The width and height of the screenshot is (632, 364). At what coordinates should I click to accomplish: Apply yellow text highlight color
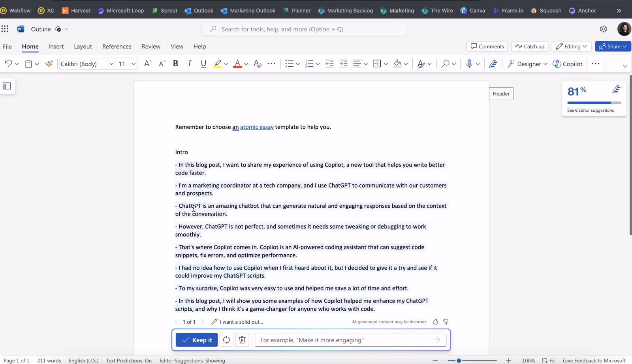coord(218,64)
